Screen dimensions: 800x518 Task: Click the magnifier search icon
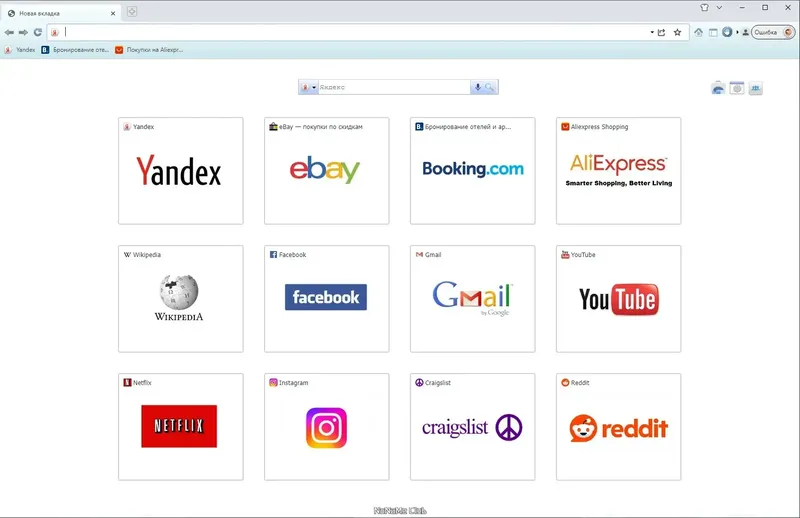tap(490, 87)
